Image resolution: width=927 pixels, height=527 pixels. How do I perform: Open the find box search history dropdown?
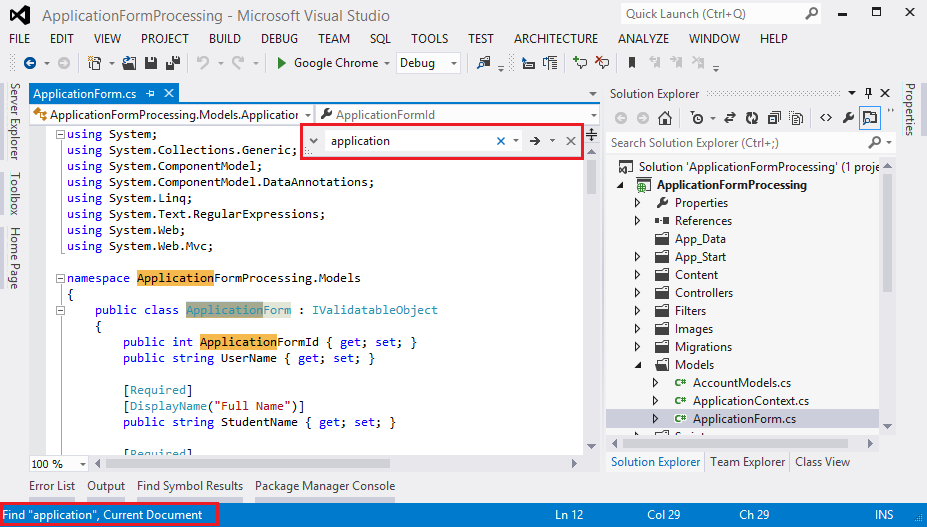point(516,141)
